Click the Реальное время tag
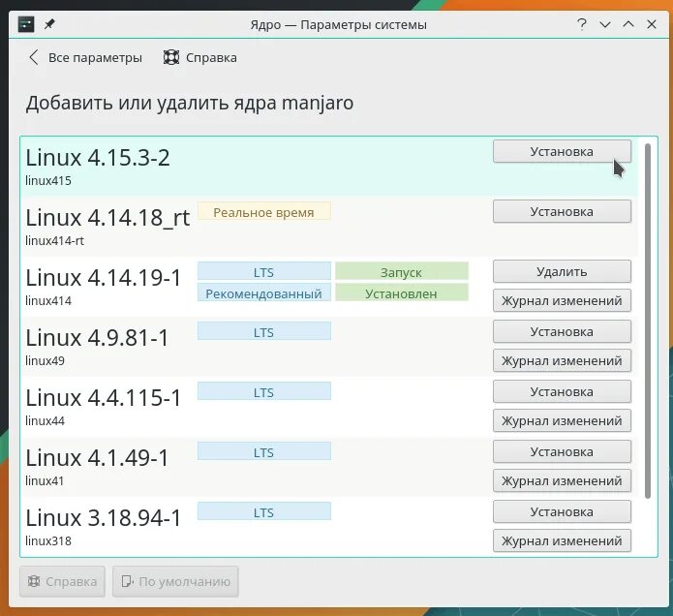 [264, 212]
